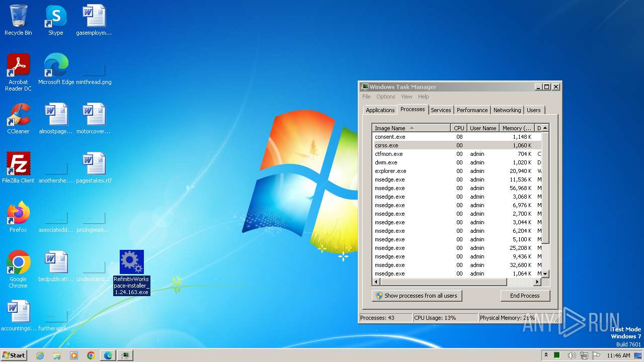Select the CCleaner desktop shortcut
This screenshot has width=644, height=362.
[18, 118]
